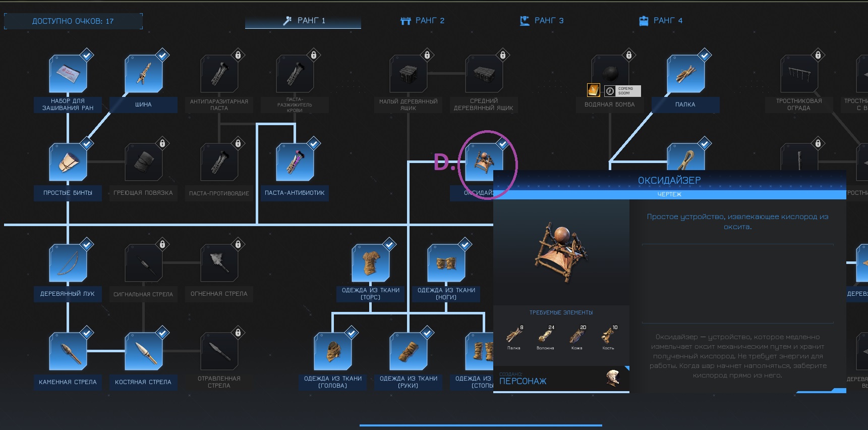This screenshot has height=430, width=868.
Task: Click the large Оксидайзер preview image
Action: click(x=561, y=251)
